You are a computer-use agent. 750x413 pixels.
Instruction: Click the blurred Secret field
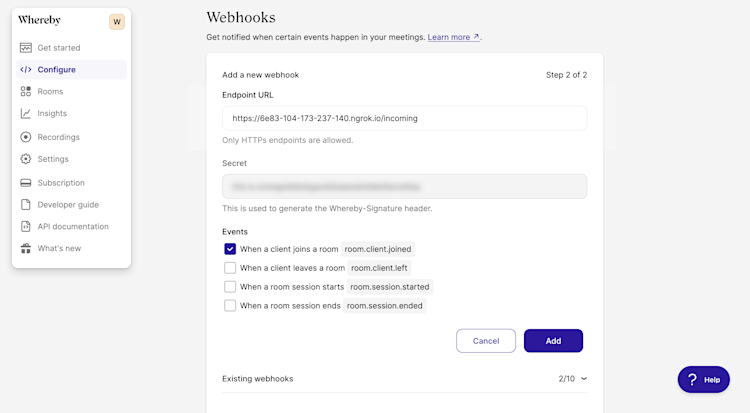(405, 187)
